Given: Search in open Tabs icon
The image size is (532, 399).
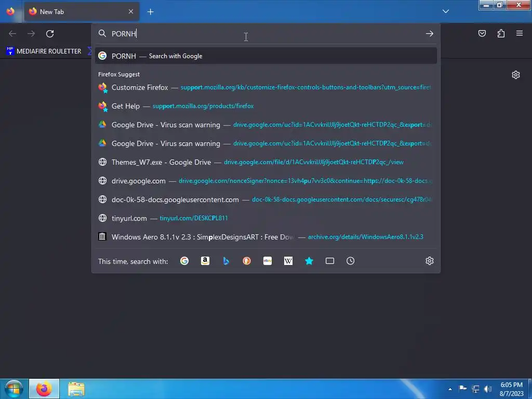Looking at the screenshot, I should click(x=330, y=261).
